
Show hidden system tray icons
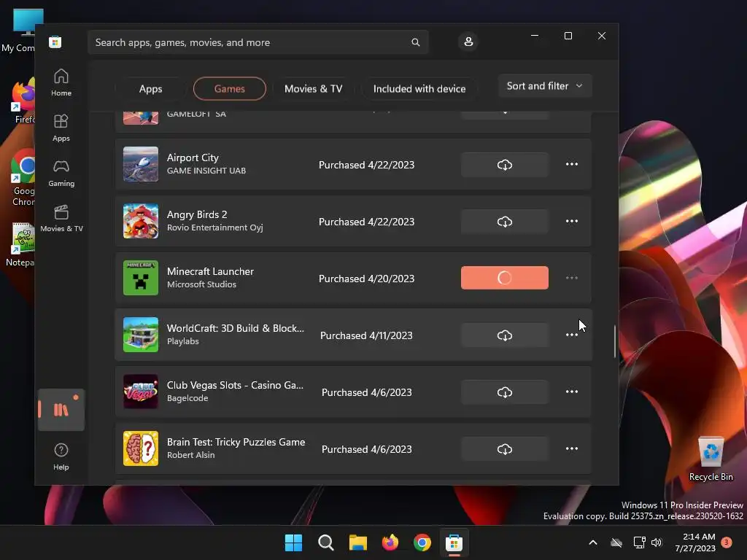tap(593, 542)
